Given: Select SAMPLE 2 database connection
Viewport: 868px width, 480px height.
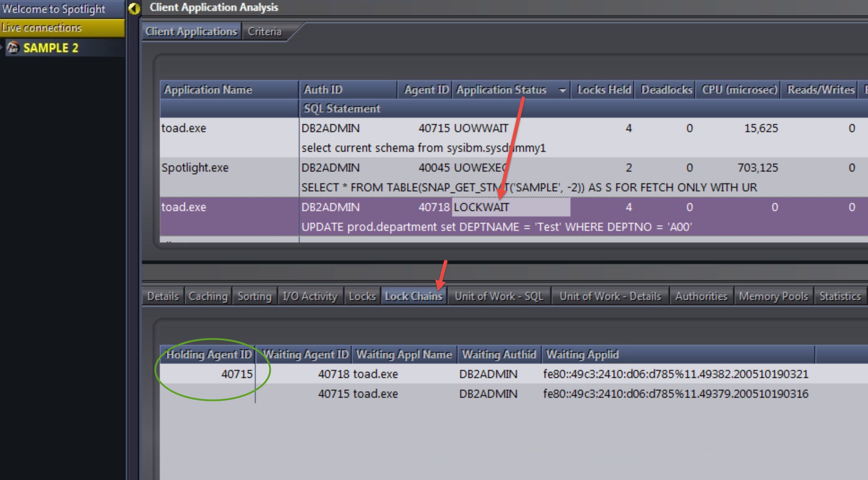Looking at the screenshot, I should tap(53, 48).
